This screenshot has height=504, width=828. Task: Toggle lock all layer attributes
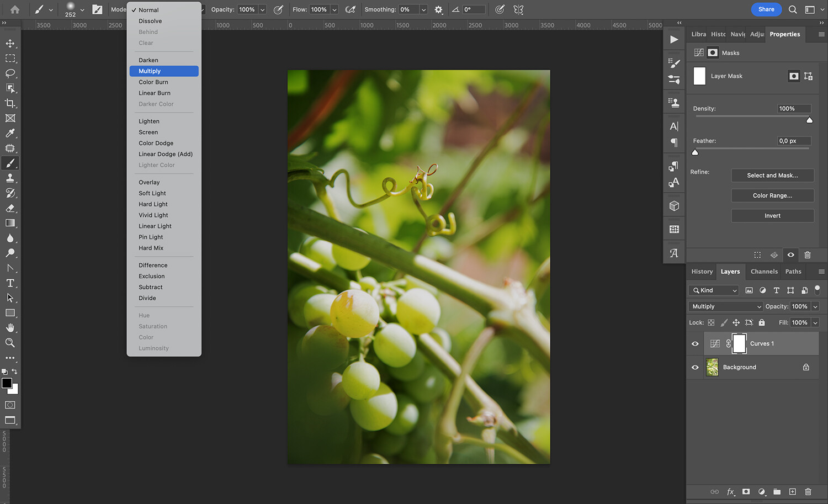coord(762,322)
